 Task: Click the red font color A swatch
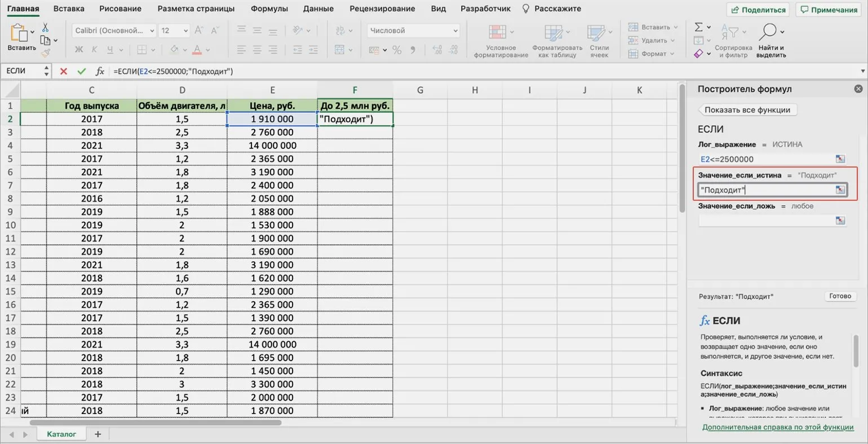tap(197, 50)
